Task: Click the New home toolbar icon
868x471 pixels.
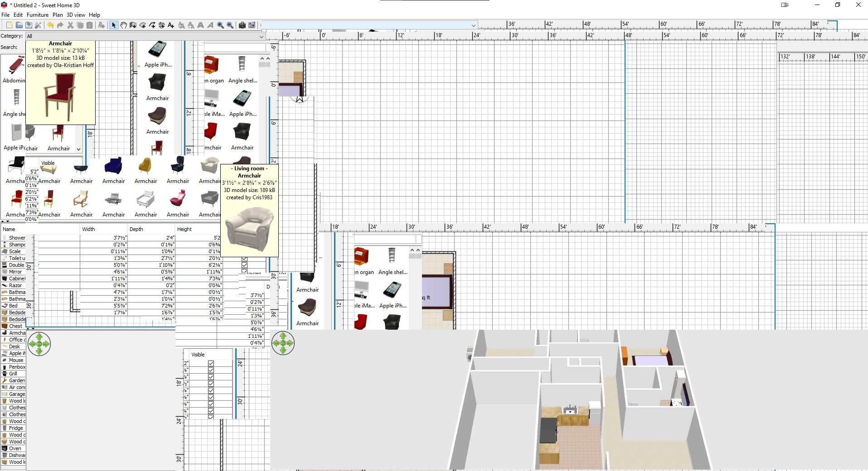Action: [9, 25]
